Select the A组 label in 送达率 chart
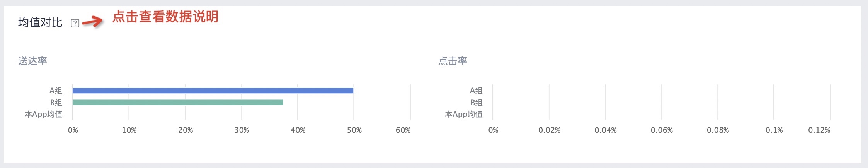This screenshot has height=168, width=868. (56, 91)
